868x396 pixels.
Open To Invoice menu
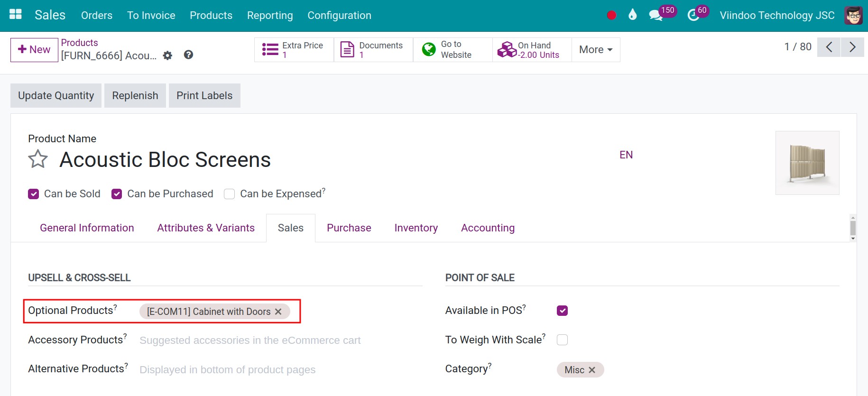[151, 15]
